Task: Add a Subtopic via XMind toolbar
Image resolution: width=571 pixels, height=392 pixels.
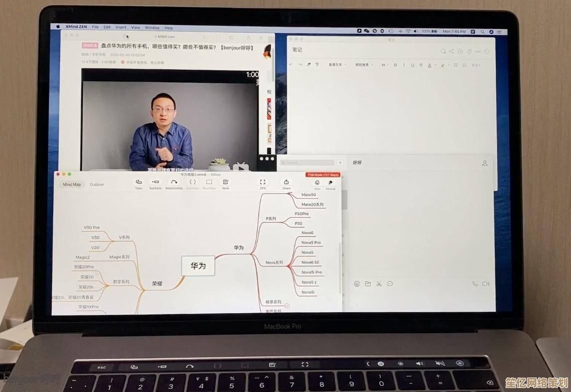Action: (156, 184)
